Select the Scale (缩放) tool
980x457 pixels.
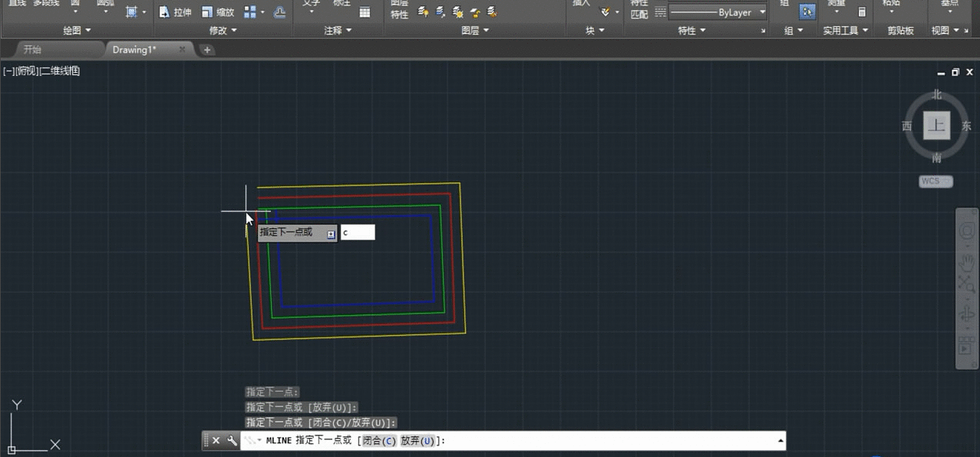coord(207,12)
